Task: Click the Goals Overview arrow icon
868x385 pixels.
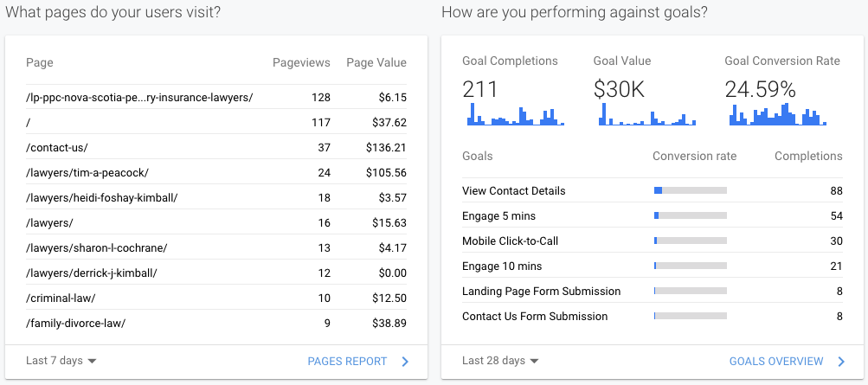Action: tap(841, 362)
